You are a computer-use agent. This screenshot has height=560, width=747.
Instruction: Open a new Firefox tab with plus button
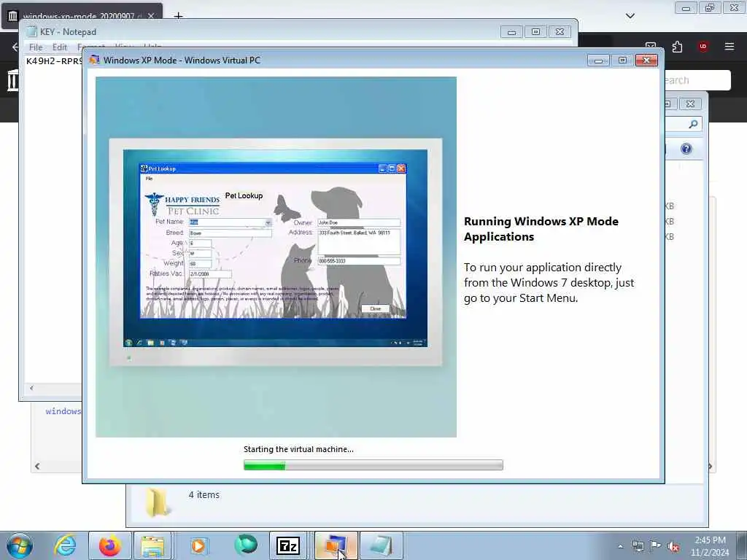[x=178, y=16]
